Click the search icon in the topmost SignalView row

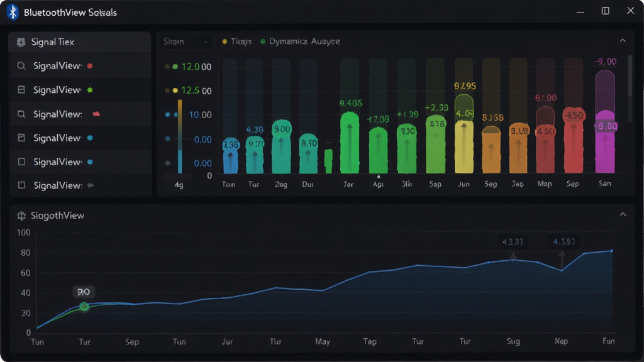tap(21, 65)
